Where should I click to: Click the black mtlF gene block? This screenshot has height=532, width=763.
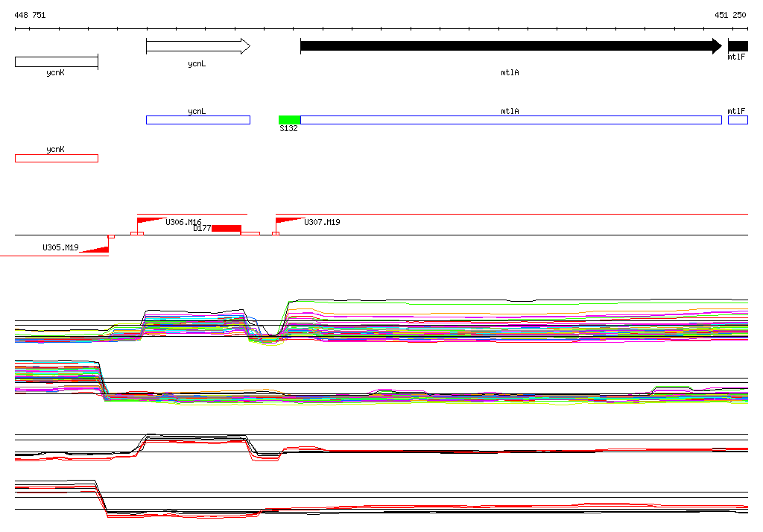click(738, 46)
